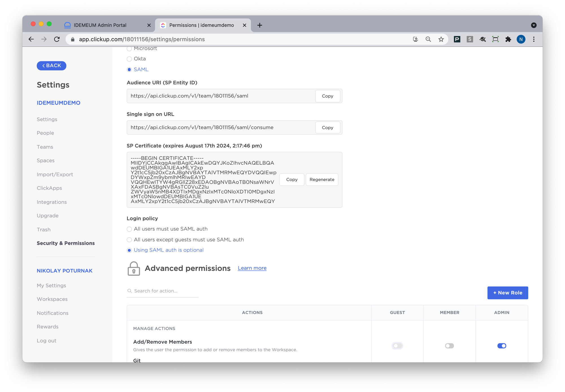Open ClickApps in the sidebar

point(49,188)
